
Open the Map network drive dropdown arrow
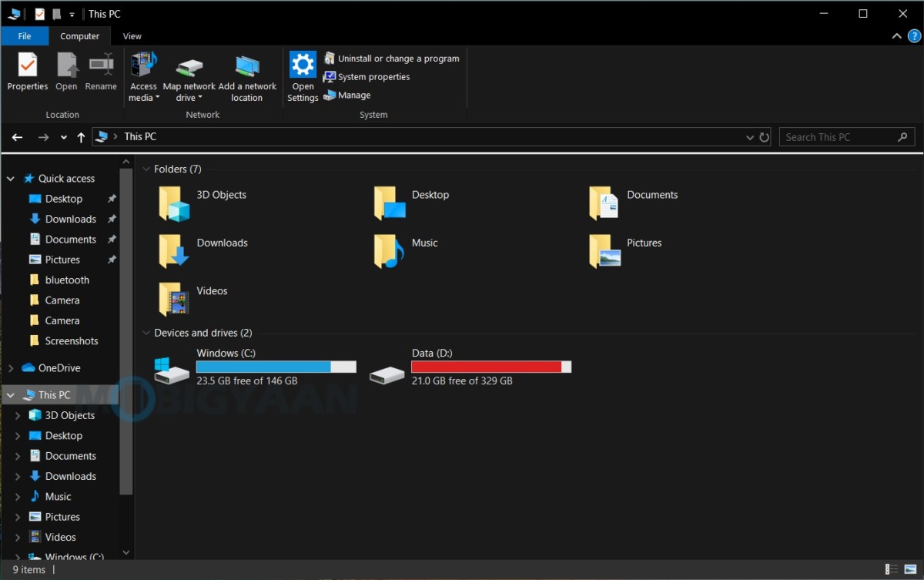(x=199, y=98)
